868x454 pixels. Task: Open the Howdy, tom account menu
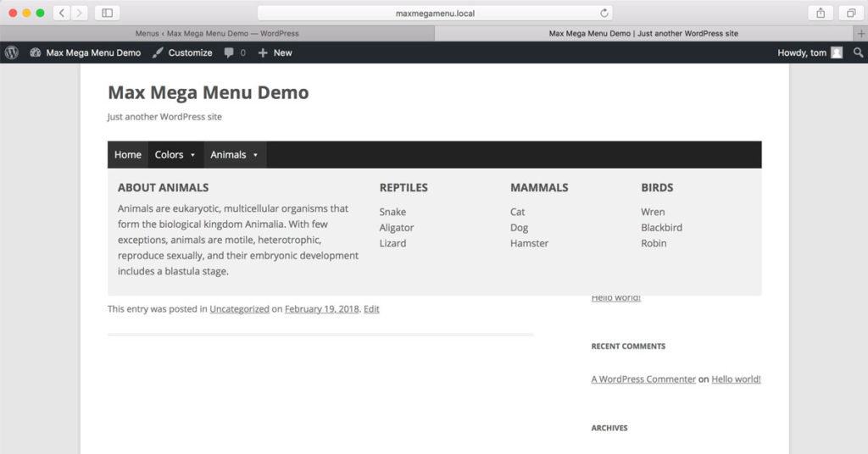pyautogui.click(x=810, y=53)
